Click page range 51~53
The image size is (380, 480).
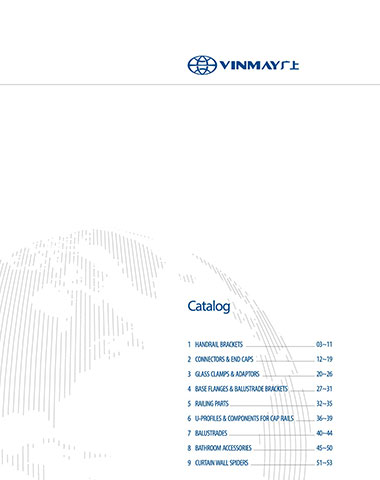pyautogui.click(x=324, y=463)
